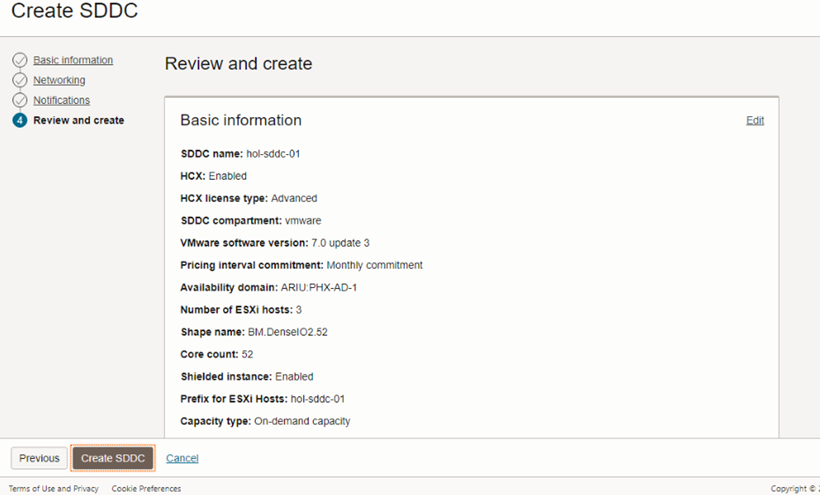The image size is (820, 495).
Task: Click the Core count 52 value
Action: click(x=247, y=354)
